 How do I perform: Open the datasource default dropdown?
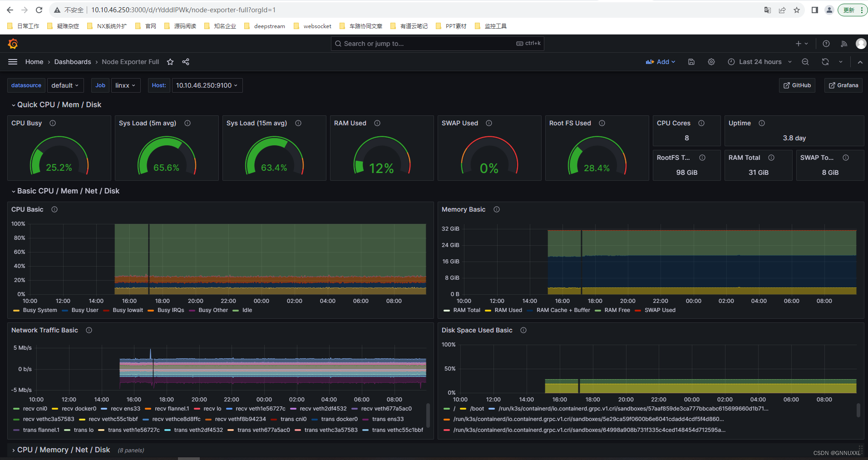(x=65, y=85)
